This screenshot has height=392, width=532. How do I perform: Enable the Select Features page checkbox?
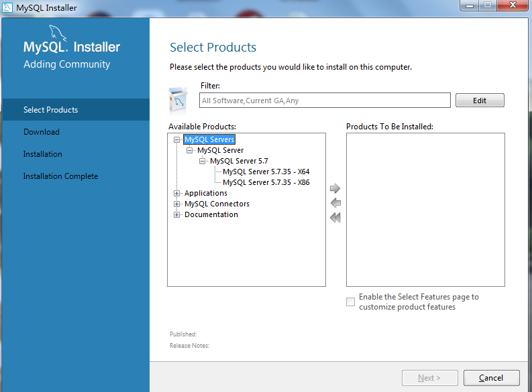click(x=350, y=302)
